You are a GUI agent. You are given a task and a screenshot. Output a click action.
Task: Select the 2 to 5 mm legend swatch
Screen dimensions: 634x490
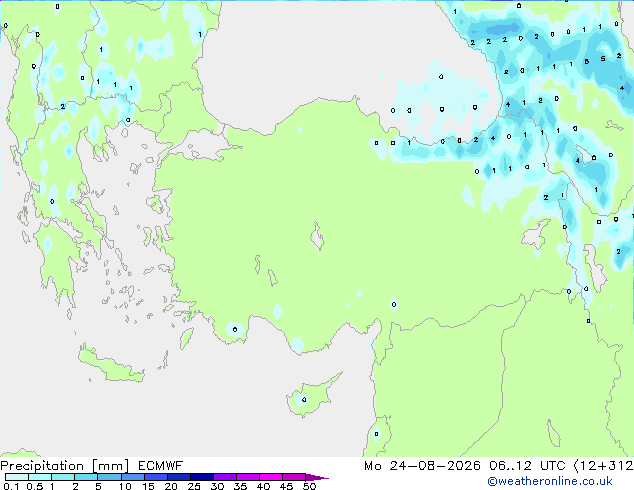(x=86, y=477)
